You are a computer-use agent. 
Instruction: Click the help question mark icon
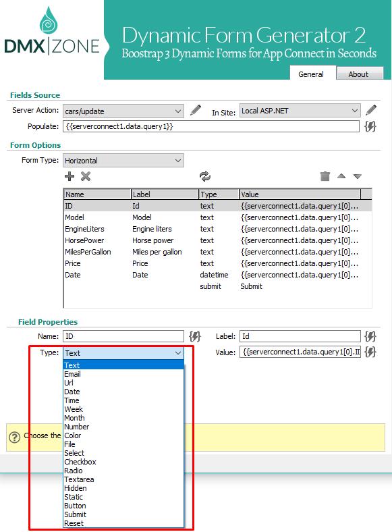[15, 437]
